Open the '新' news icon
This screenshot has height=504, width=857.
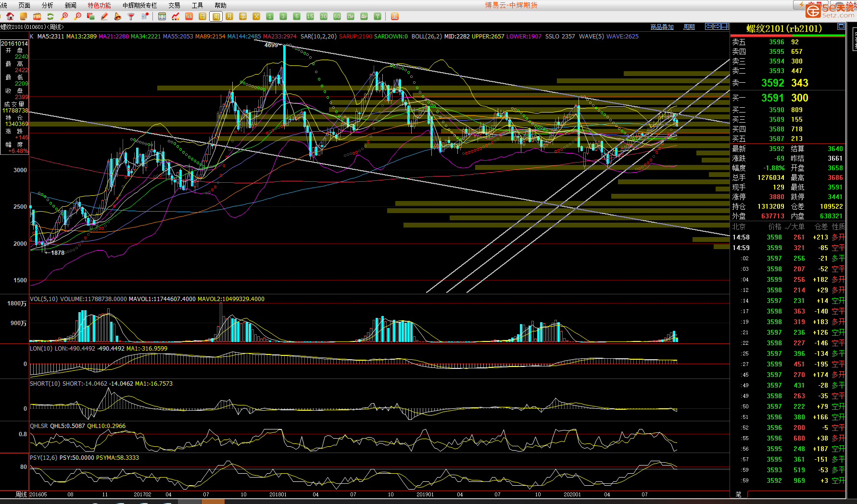144,16
